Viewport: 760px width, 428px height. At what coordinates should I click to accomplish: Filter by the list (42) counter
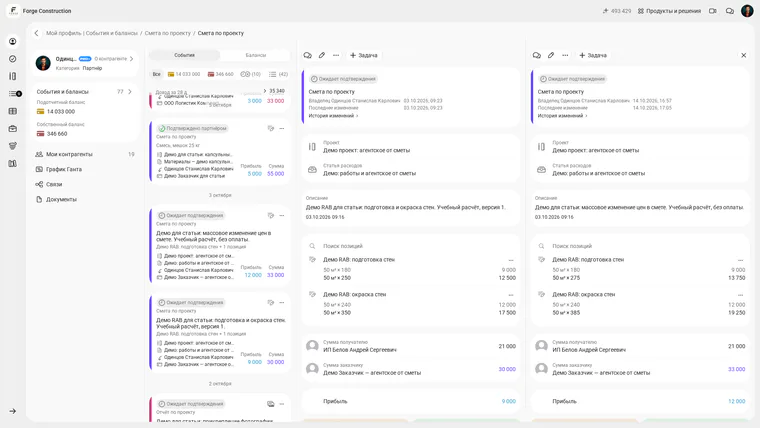tap(278, 74)
